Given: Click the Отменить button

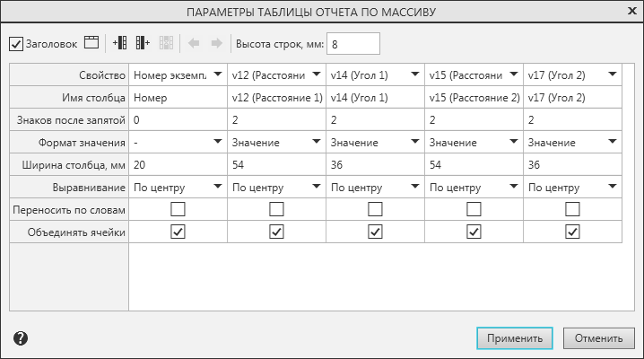Looking at the screenshot, I should (599, 338).
